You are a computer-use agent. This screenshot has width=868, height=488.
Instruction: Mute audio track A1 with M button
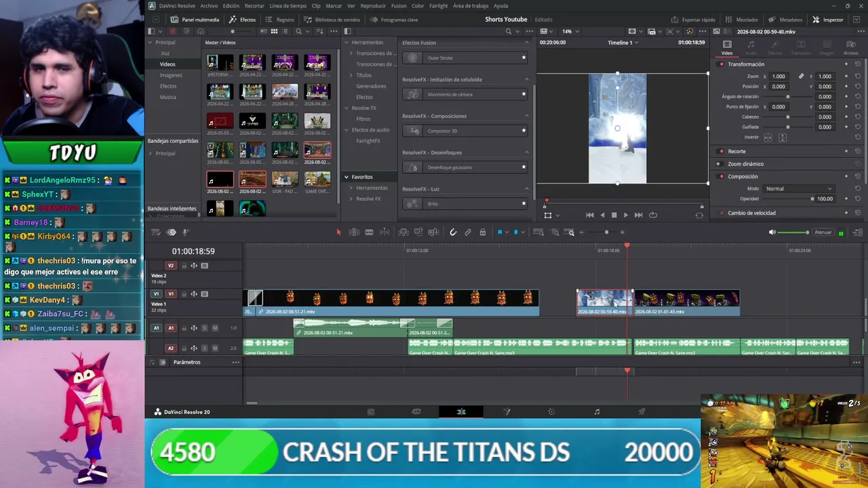coord(215,328)
